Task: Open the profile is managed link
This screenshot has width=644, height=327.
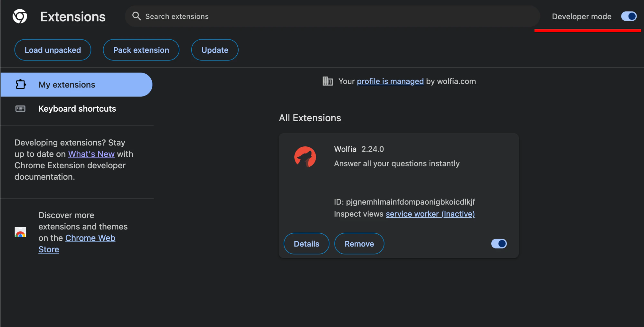Action: [x=390, y=81]
